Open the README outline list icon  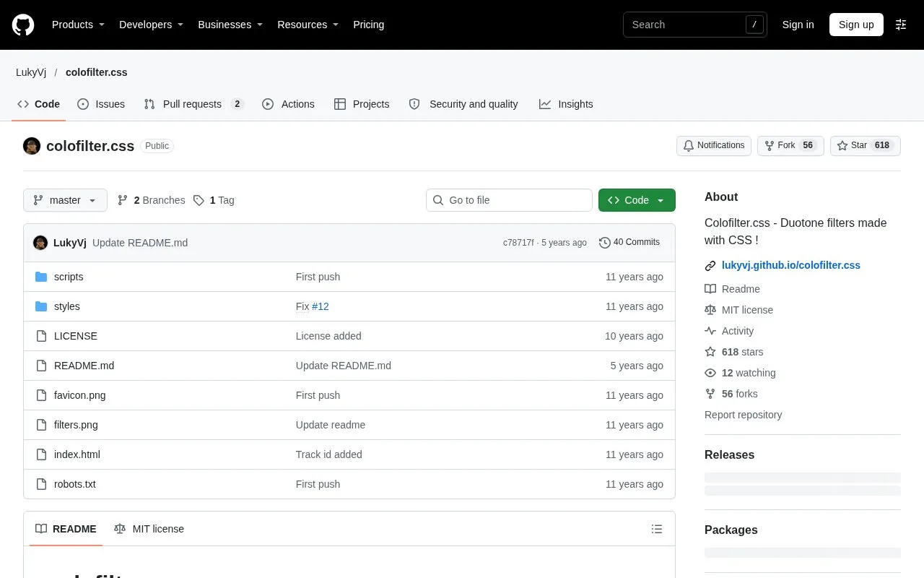(x=657, y=529)
